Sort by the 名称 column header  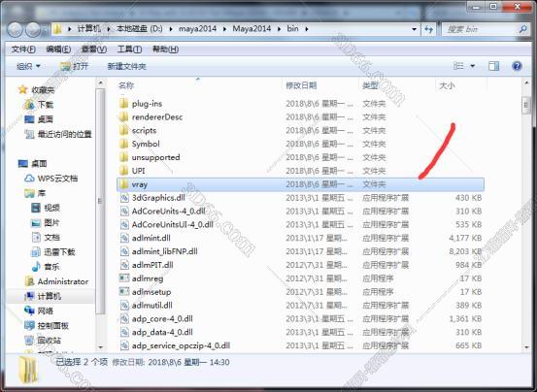coord(126,85)
